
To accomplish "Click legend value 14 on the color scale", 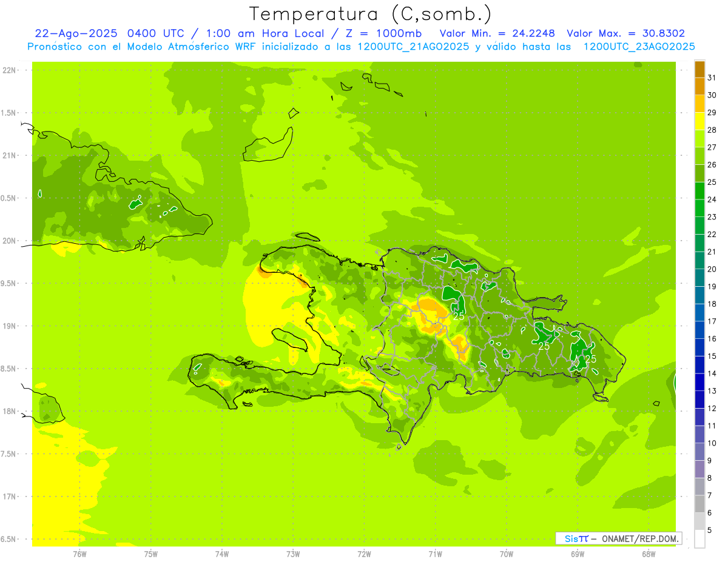I will pos(712,373).
